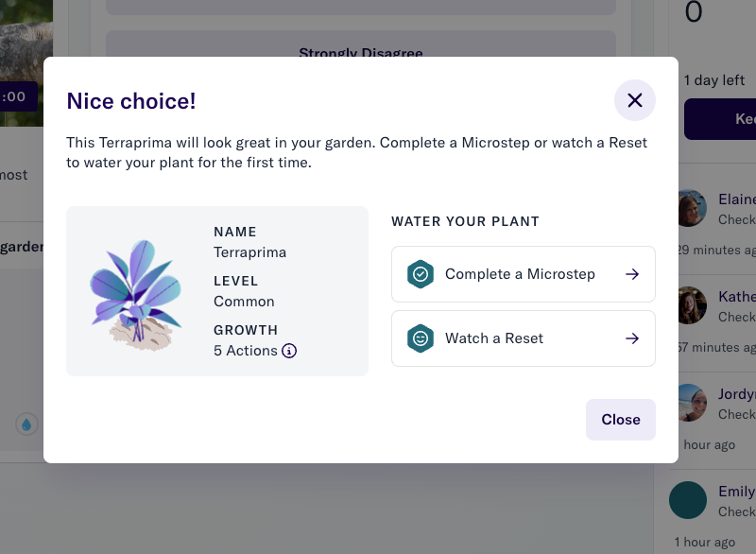Select Complete a Microstep option
Viewport: 756px width, 554px height.
[x=524, y=274]
